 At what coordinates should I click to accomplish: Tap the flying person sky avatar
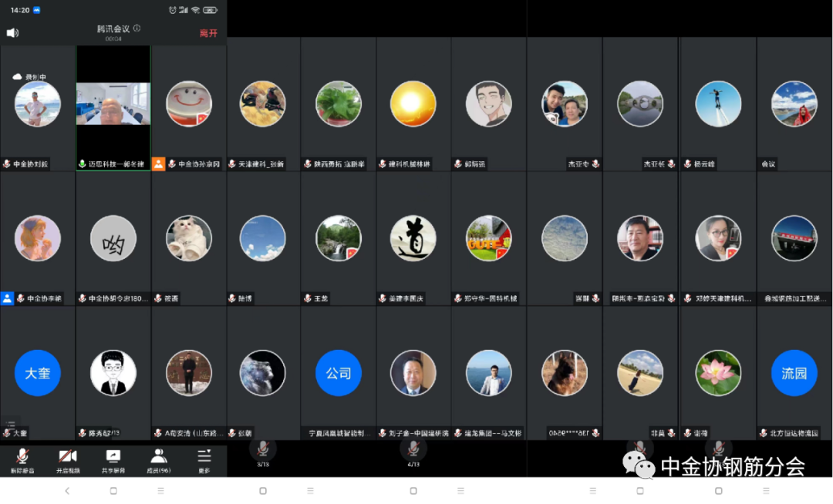[x=718, y=103]
